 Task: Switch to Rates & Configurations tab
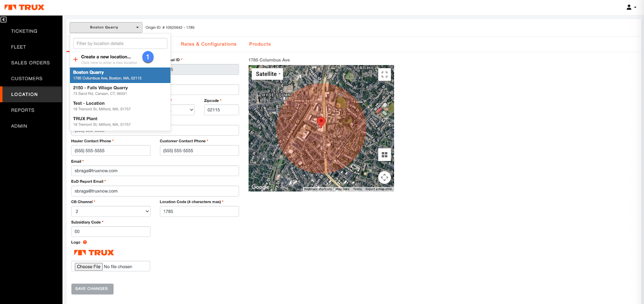click(208, 44)
